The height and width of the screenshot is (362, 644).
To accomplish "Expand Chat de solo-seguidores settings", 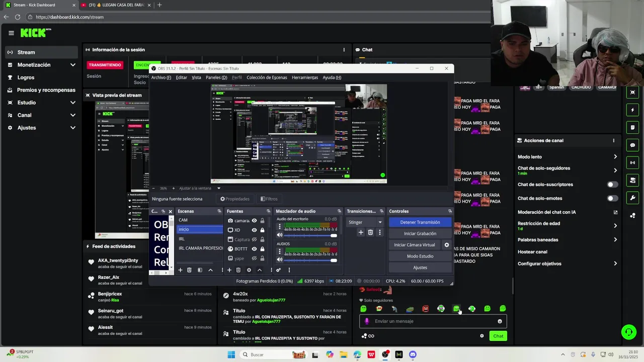I will tap(615, 170).
